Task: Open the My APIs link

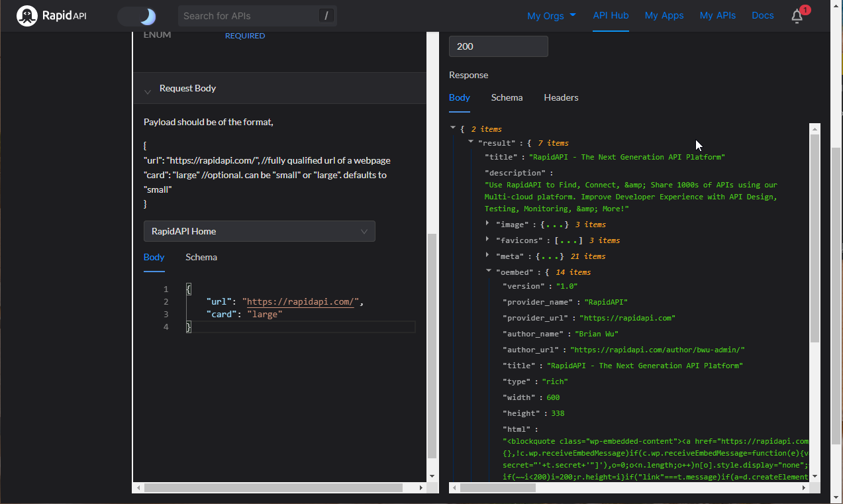Action: coord(718,16)
